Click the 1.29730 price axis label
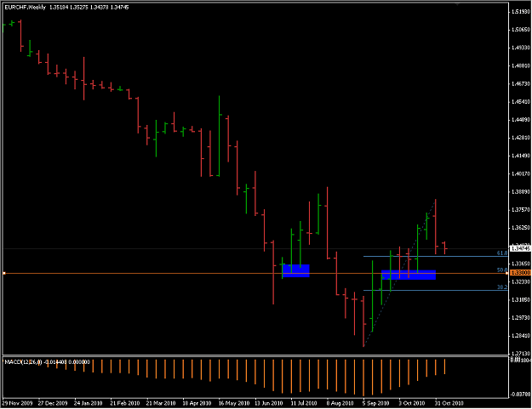532x409 pixels. [520, 318]
